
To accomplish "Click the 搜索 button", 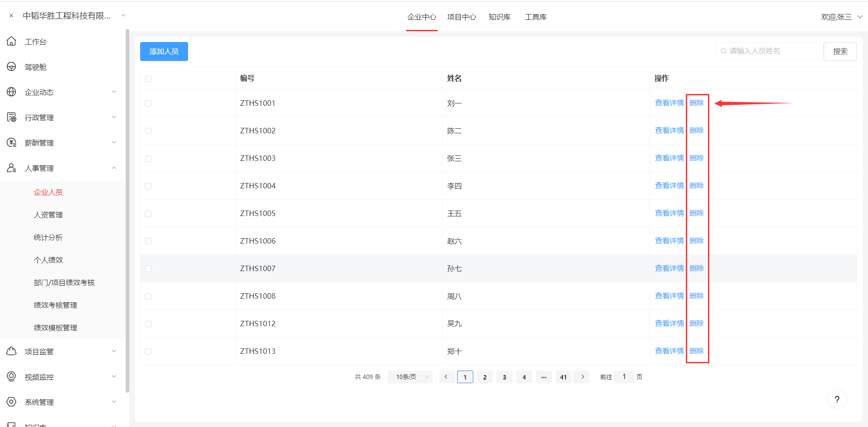I will coord(840,52).
